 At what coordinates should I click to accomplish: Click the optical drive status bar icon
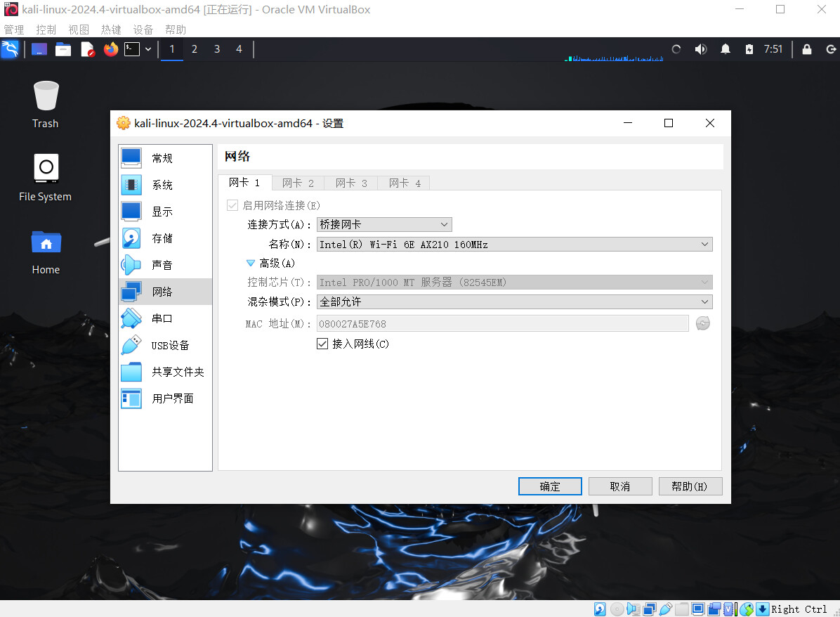tap(617, 609)
